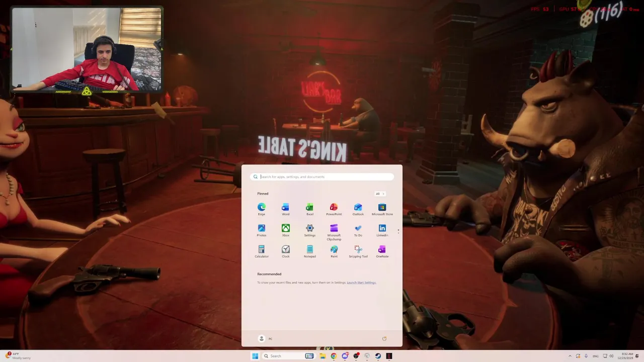Open the Outlook pinned app

coord(358,210)
